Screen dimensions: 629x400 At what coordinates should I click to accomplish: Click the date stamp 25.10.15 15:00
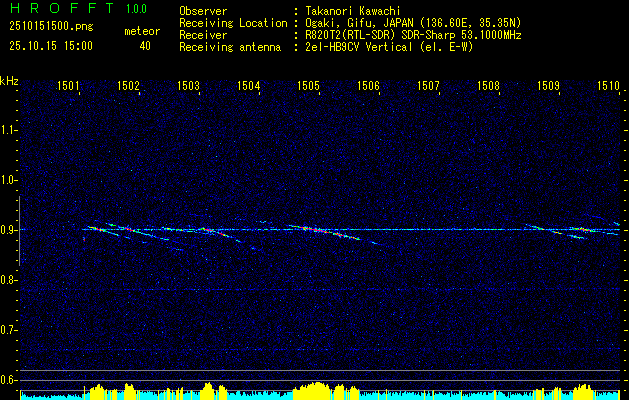pos(51,46)
